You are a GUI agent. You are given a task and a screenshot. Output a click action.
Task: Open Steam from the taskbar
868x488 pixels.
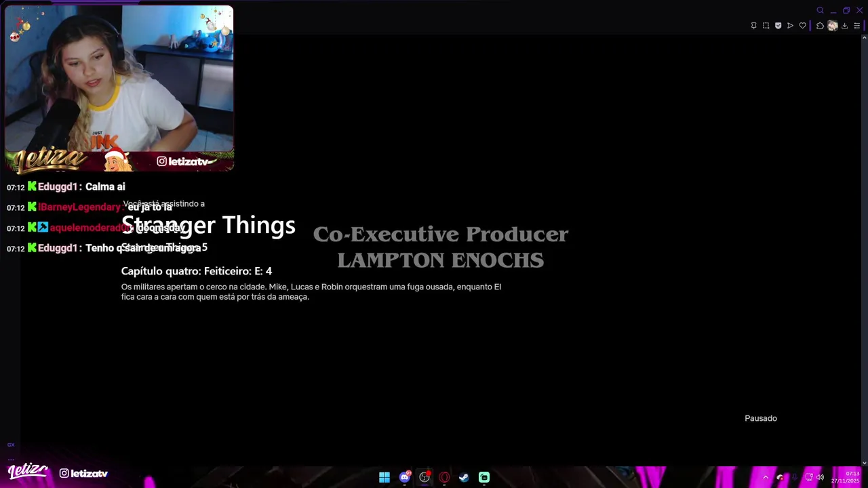[464, 477]
